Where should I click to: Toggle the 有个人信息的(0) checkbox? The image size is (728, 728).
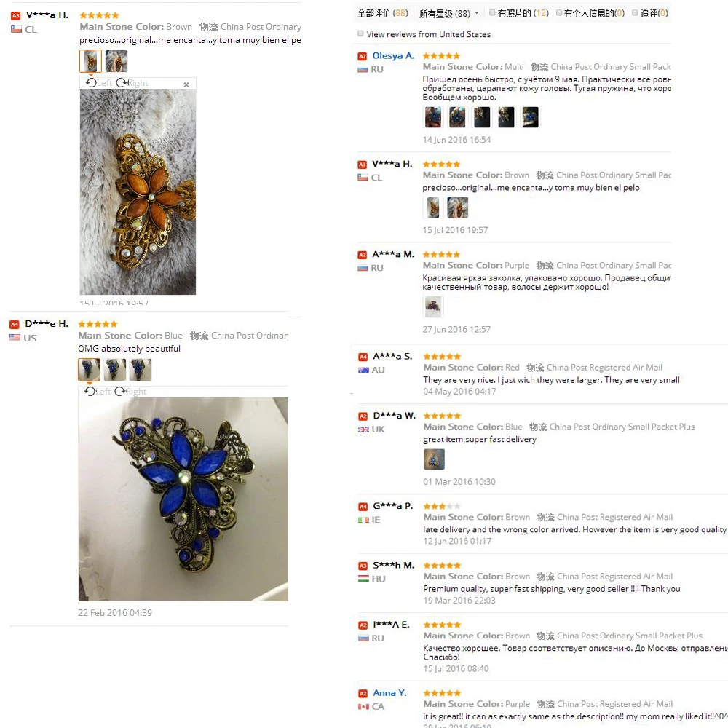pos(559,12)
